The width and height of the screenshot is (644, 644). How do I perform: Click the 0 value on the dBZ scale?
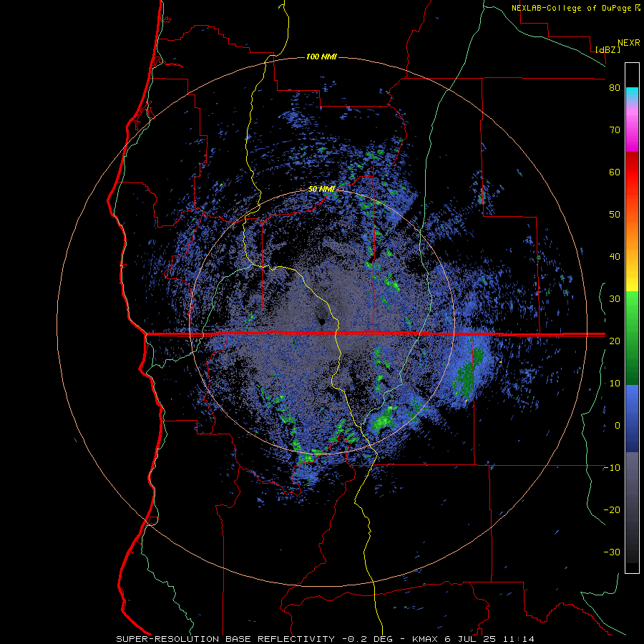point(618,426)
